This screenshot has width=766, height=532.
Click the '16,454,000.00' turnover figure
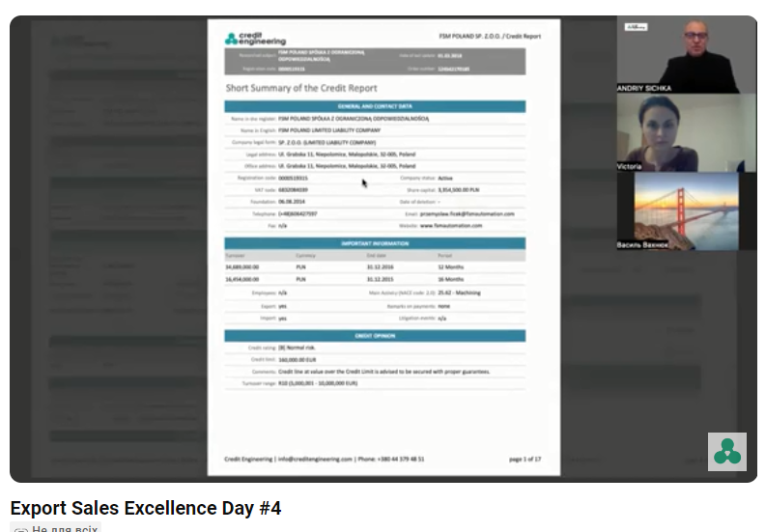pyautogui.click(x=241, y=279)
